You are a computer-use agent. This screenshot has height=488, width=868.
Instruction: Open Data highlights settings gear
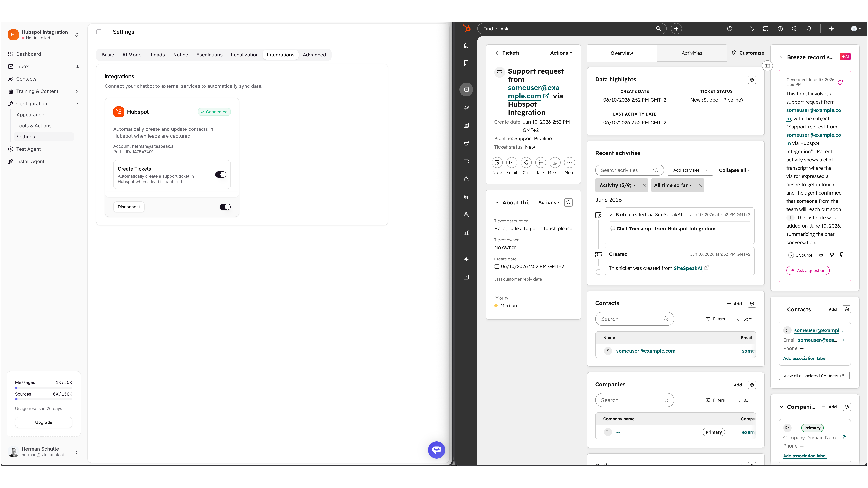752,80
